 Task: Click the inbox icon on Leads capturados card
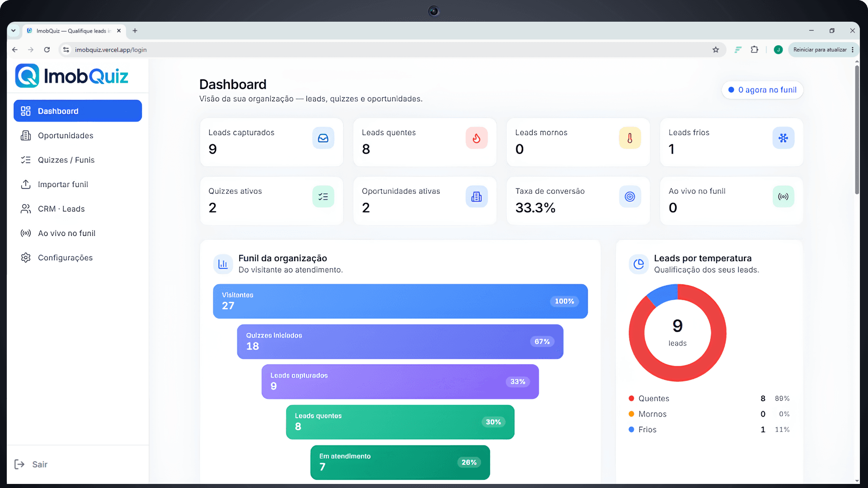pos(323,138)
